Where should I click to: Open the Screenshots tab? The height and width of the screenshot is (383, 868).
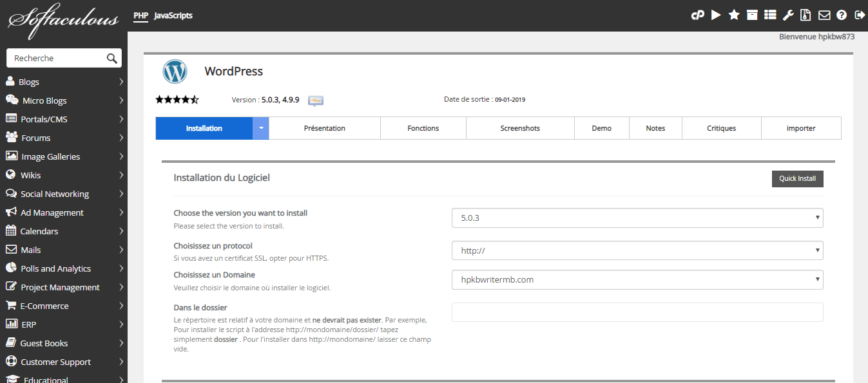click(x=520, y=128)
